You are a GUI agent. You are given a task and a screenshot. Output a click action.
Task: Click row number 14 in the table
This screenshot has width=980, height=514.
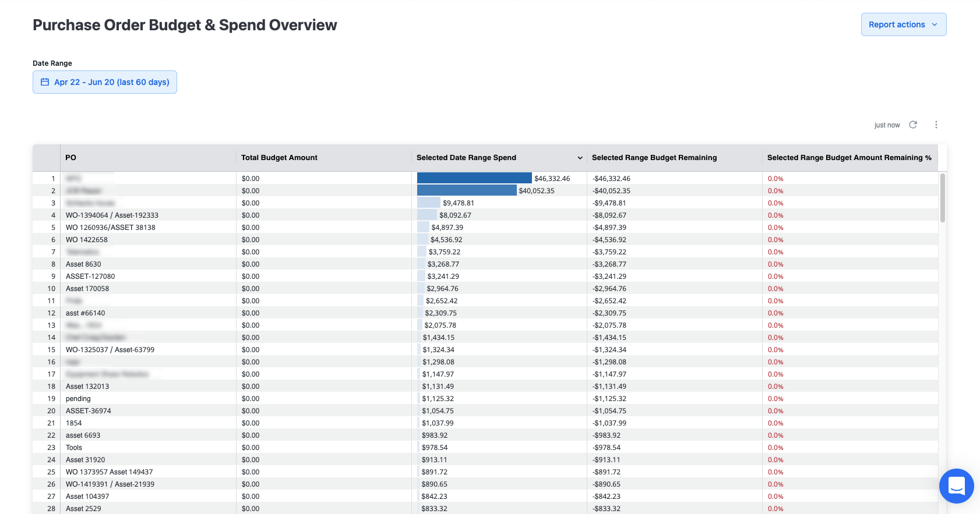51,338
